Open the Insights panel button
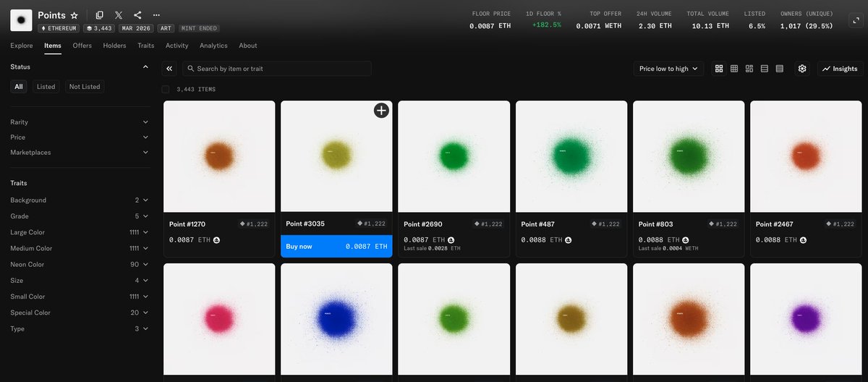The width and height of the screenshot is (868, 382). tap(840, 69)
